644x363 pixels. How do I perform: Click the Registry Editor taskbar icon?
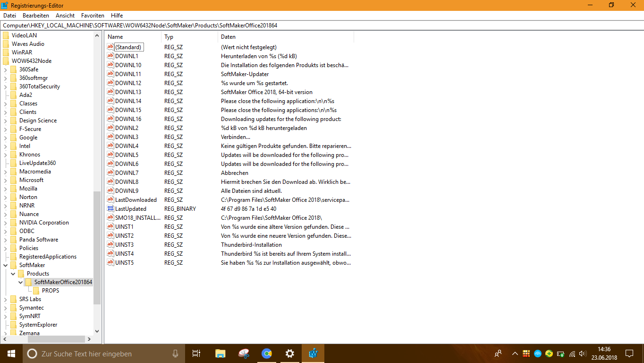[313, 354]
